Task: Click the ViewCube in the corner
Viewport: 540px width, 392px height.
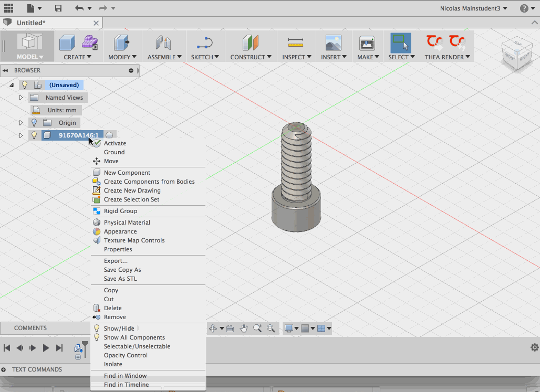Action: (517, 54)
